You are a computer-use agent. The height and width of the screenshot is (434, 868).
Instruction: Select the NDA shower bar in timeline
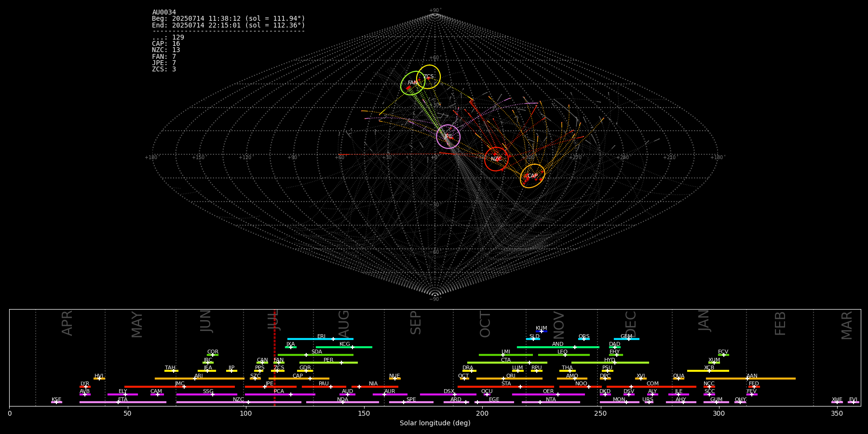(342, 402)
